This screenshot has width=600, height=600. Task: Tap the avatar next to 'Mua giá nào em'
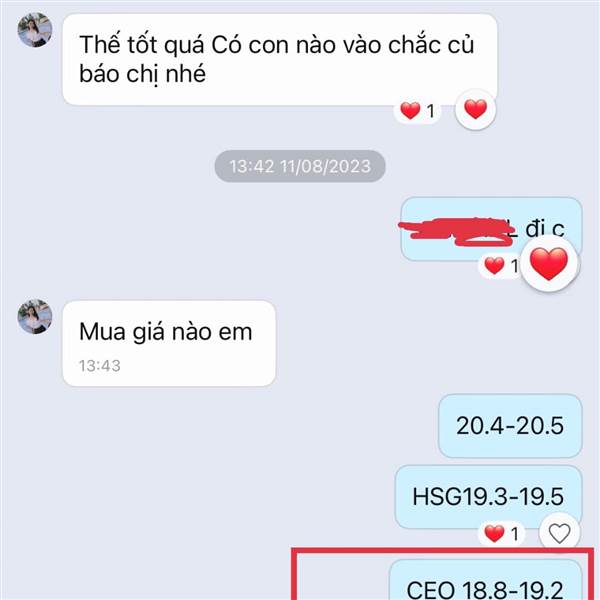(x=35, y=316)
